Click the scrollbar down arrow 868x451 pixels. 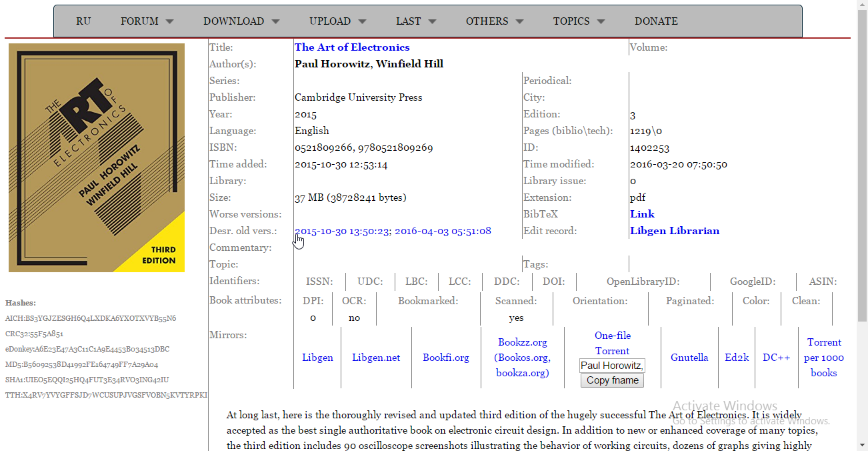pyautogui.click(x=862, y=446)
